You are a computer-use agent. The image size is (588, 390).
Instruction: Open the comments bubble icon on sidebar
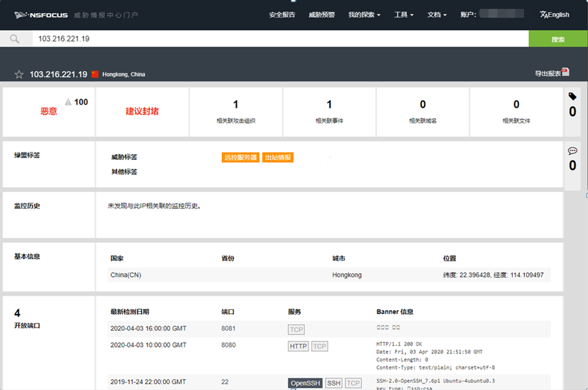(572, 151)
